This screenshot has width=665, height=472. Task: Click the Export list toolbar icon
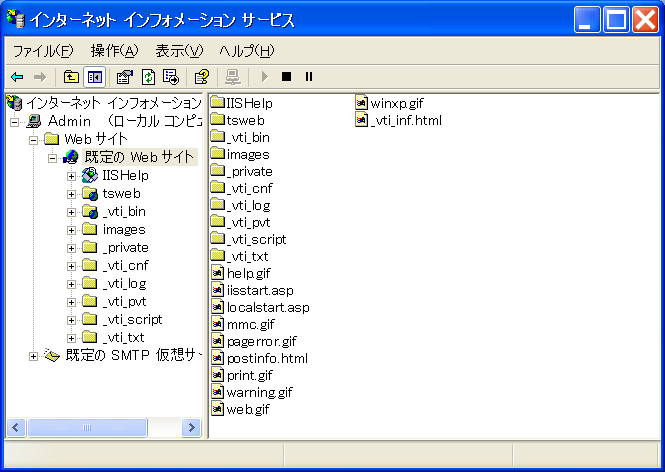point(171,76)
